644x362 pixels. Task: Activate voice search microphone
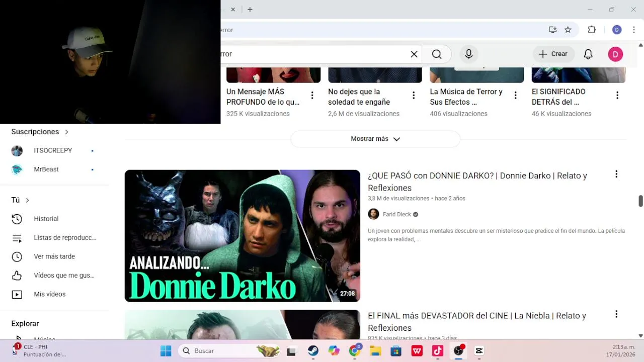click(469, 54)
